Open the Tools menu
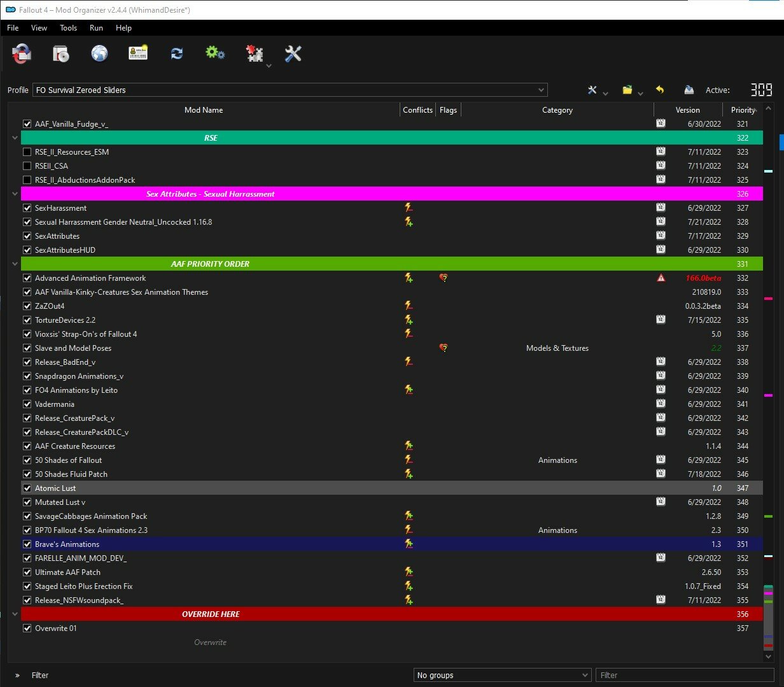Screen dimensions: 784x687 click(x=69, y=28)
